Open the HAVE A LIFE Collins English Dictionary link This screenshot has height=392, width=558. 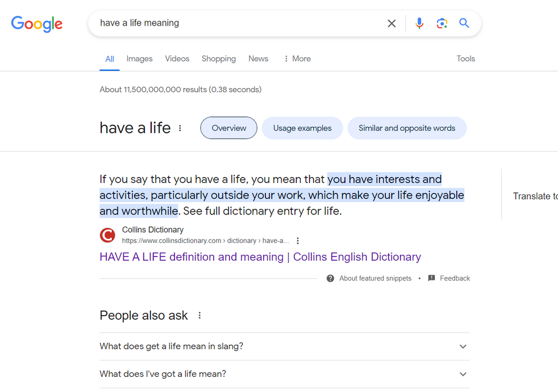(x=260, y=257)
